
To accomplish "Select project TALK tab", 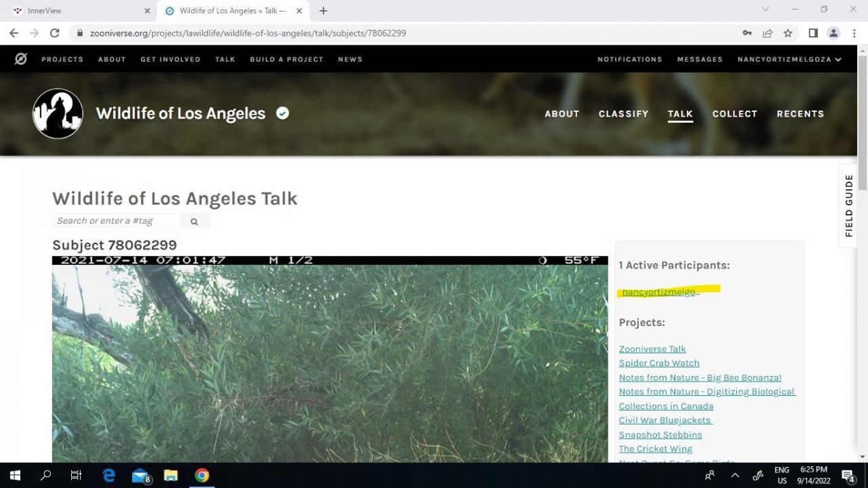I will (680, 114).
